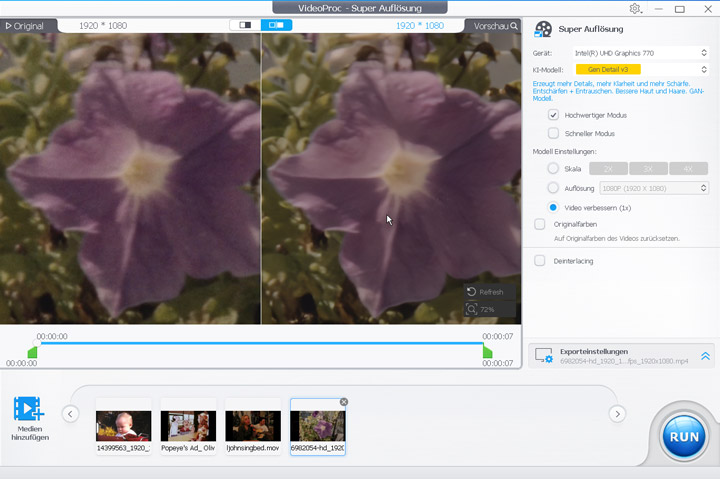The image size is (720, 479).
Task: Click the split divider line in preview
Action: pyautogui.click(x=261, y=179)
